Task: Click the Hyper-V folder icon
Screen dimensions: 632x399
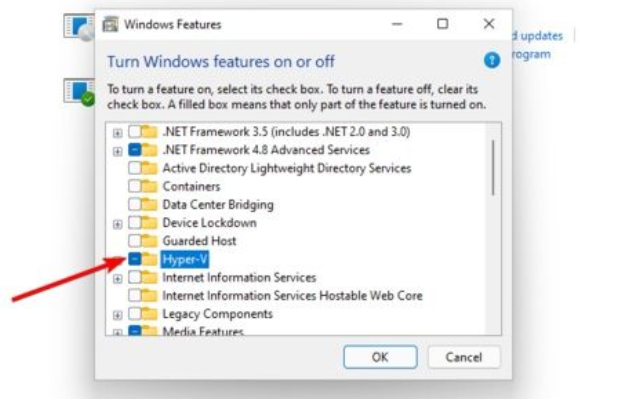Action: coord(150,259)
